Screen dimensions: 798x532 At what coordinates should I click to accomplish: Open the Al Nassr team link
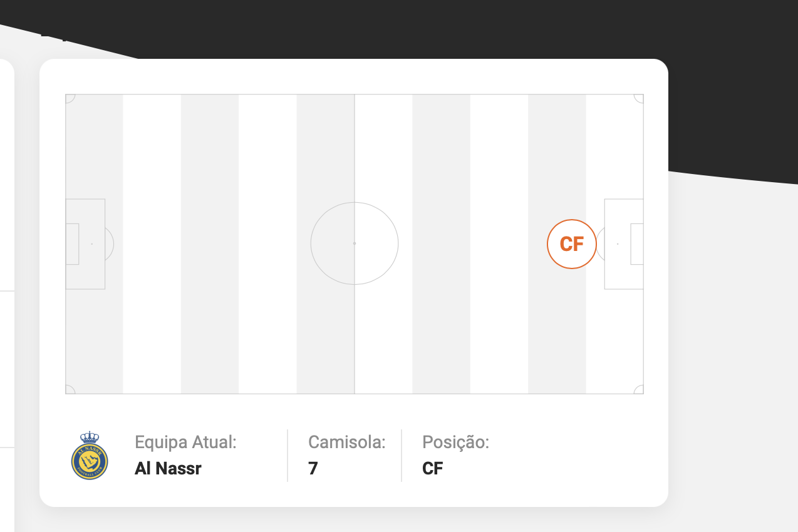coord(167,468)
